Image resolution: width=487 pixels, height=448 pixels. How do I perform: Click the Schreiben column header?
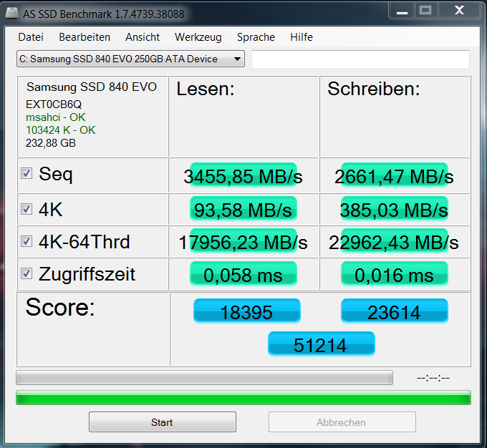[x=374, y=89]
